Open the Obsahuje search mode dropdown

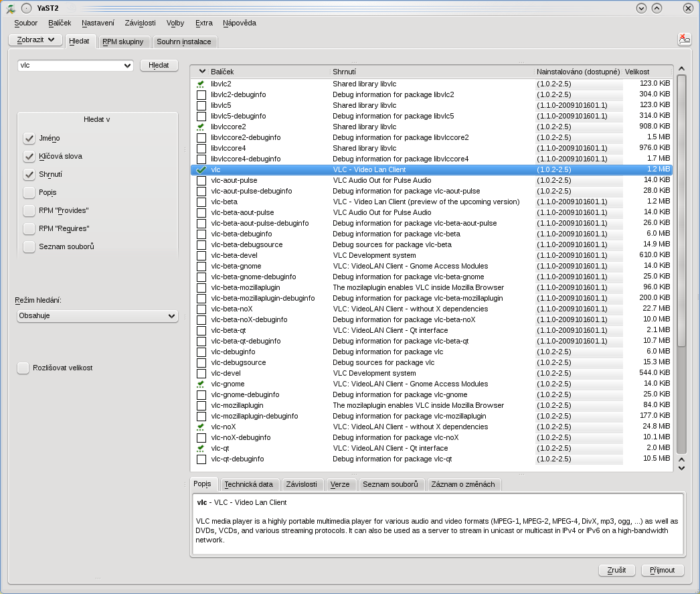(97, 316)
